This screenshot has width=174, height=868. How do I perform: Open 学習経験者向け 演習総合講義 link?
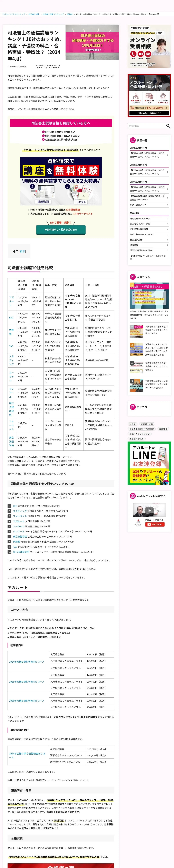[149, 198]
